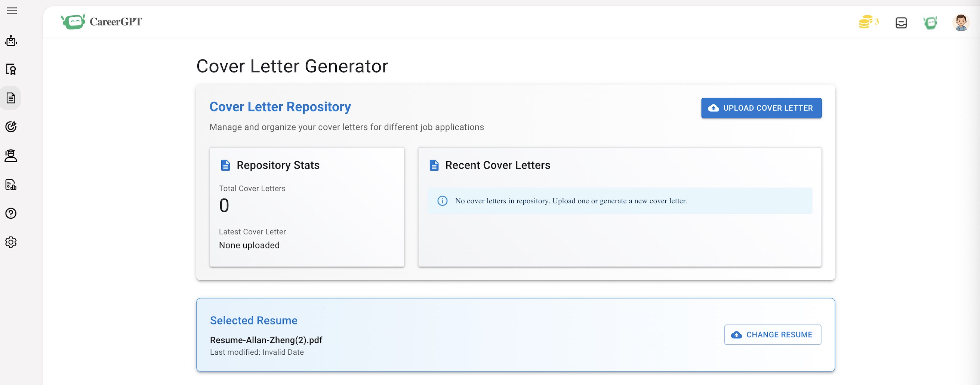Click the Cover Letter Repository heading

point(280,107)
